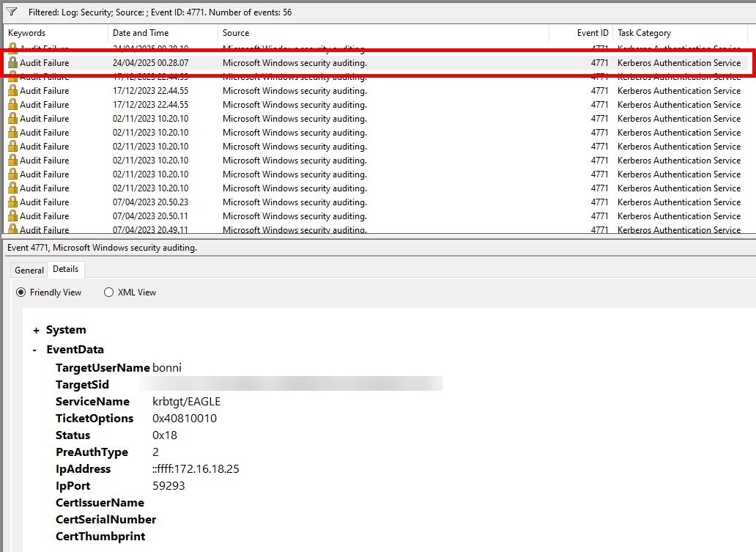
Task: Open the General tab
Action: [x=29, y=271]
